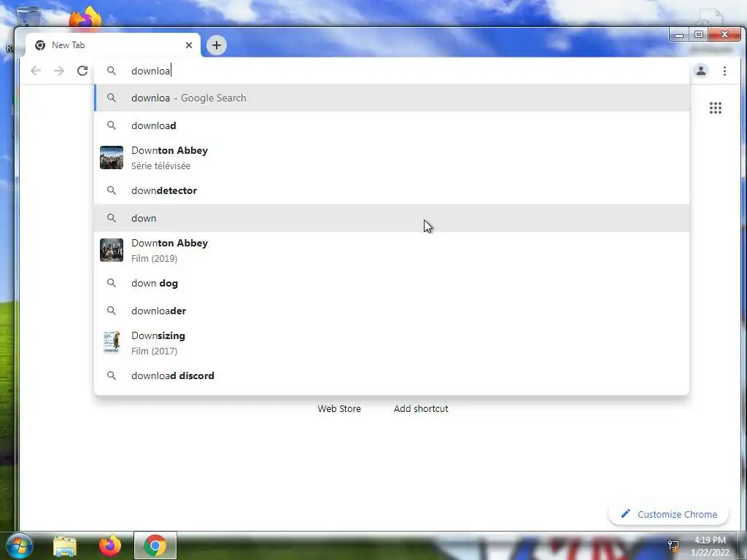Maximize the Chrome window
Viewport: 747px width, 560px height.
click(699, 34)
